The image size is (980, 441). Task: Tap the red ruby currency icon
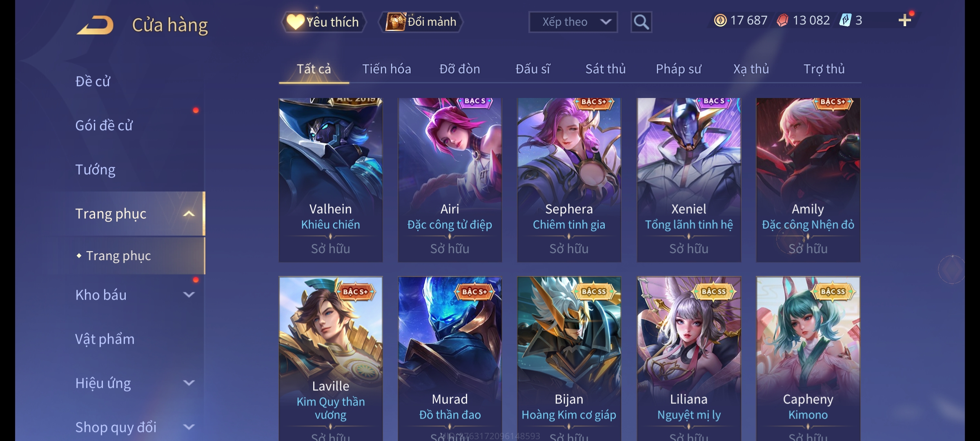tap(782, 20)
